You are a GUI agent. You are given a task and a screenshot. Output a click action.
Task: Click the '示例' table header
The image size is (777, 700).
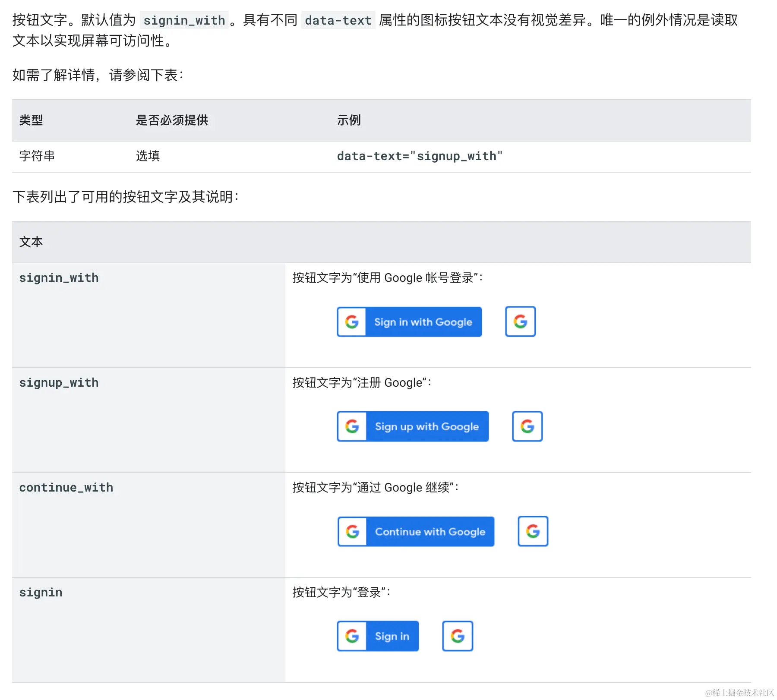point(349,120)
